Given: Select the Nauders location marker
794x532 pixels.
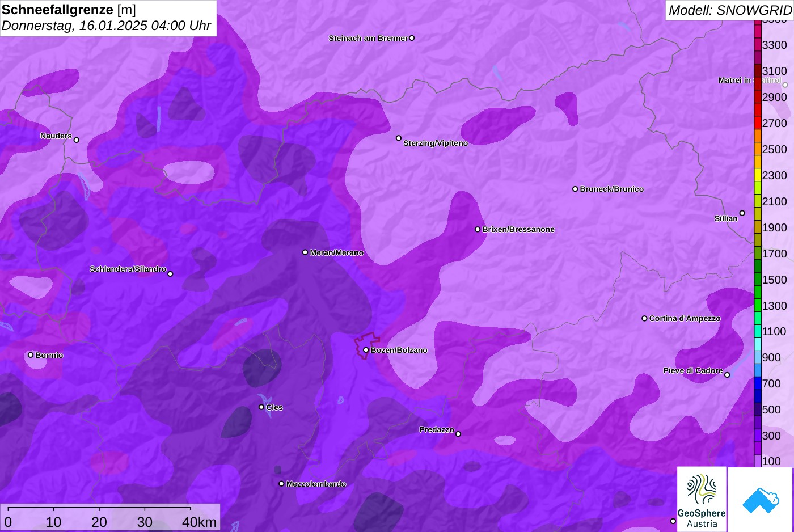Looking at the screenshot, I should [x=77, y=140].
